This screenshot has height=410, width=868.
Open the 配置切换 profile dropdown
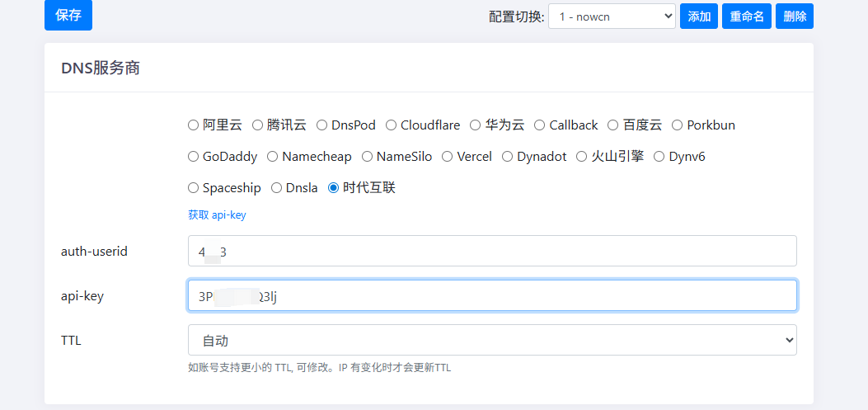(612, 16)
